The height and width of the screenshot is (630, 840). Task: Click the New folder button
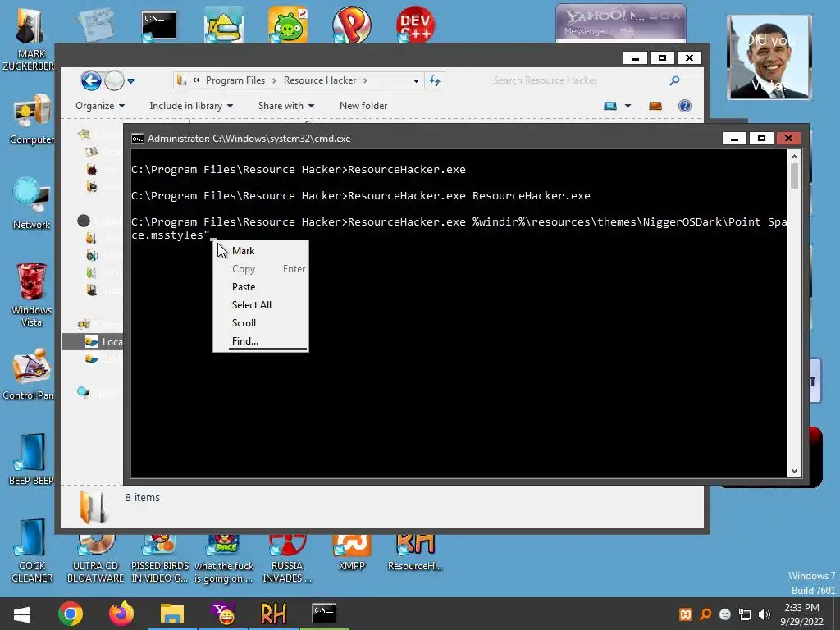click(x=363, y=106)
